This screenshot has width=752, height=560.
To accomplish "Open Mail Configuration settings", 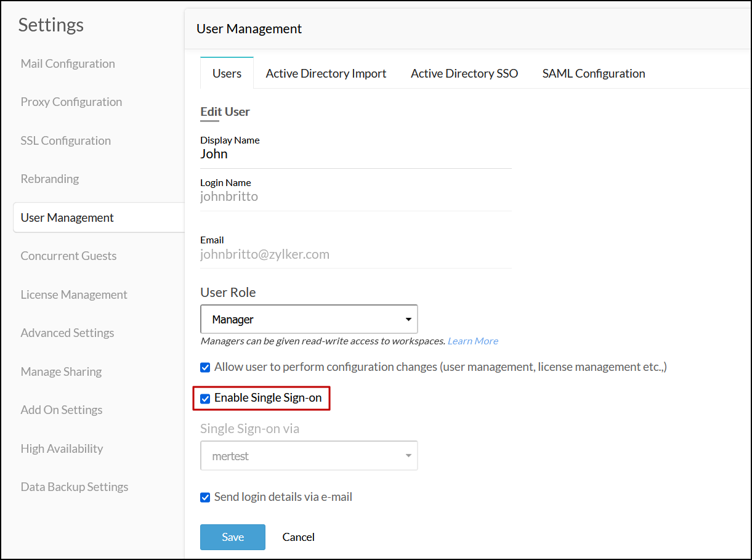I will click(68, 63).
